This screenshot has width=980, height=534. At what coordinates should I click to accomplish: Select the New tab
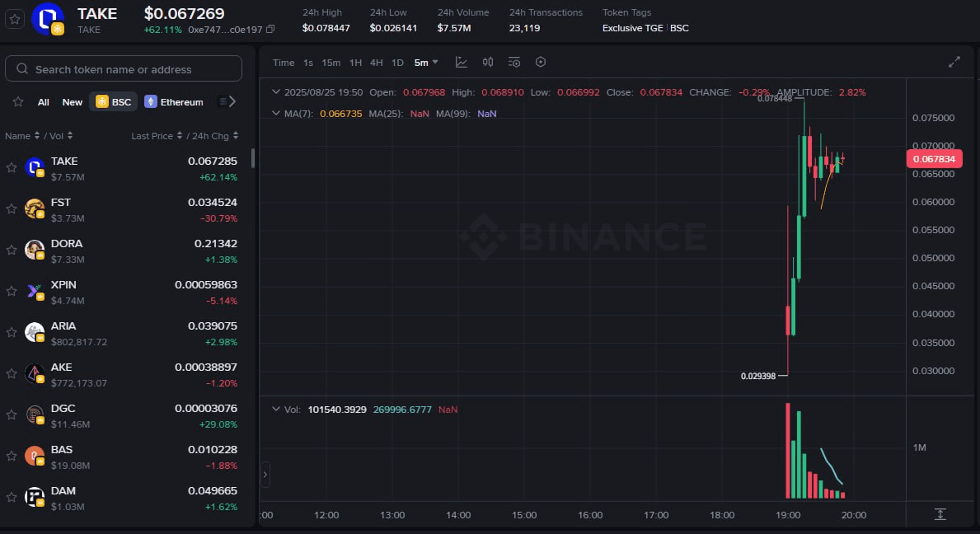coord(73,102)
